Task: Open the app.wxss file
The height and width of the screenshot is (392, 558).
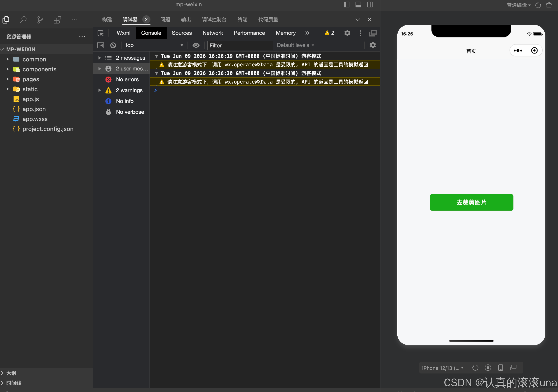Action: [46, 119]
